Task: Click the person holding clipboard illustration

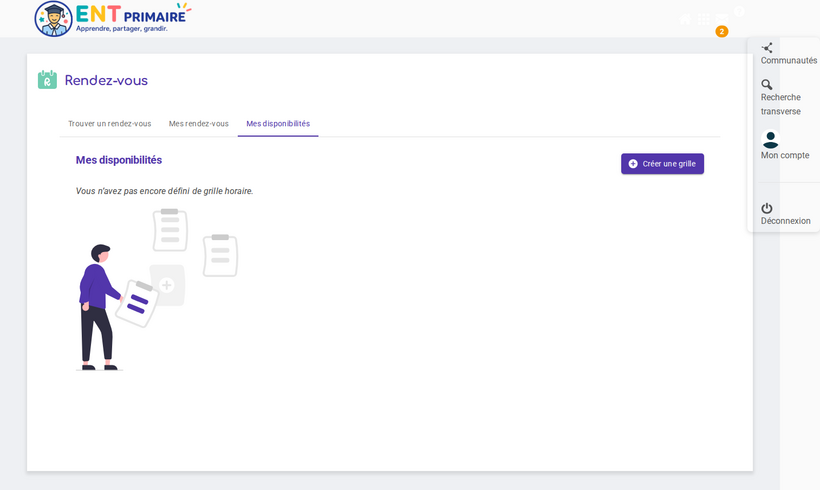Action: [x=157, y=289]
